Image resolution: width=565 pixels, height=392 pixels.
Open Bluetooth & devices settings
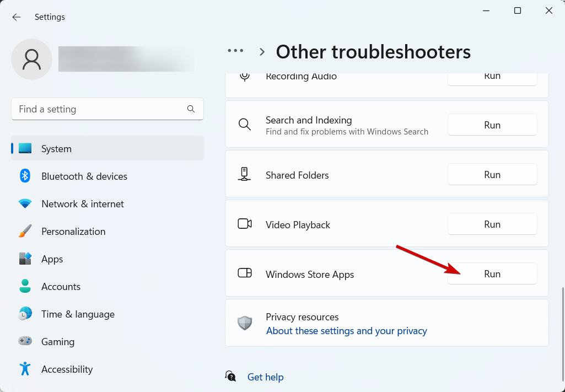point(107,176)
